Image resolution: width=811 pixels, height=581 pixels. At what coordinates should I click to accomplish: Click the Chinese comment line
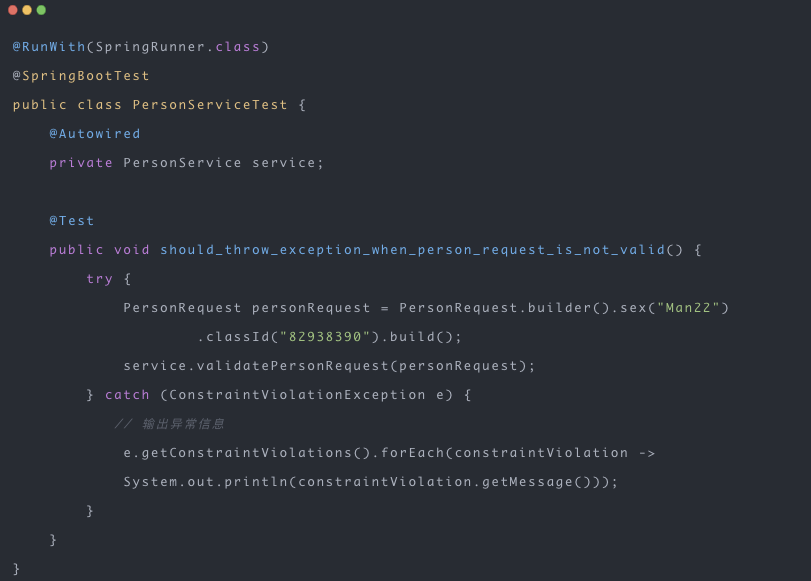click(169, 424)
